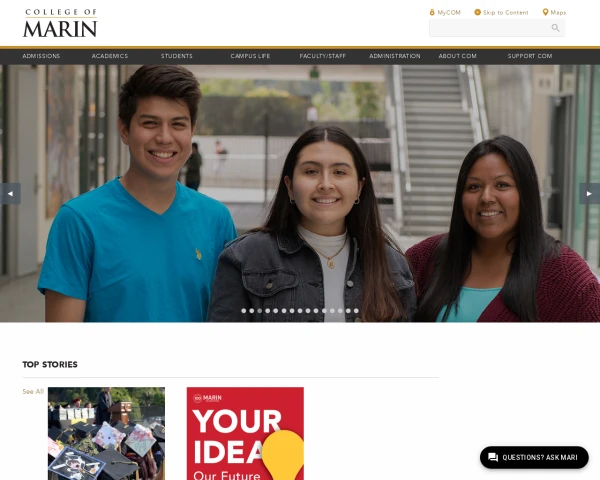Click the College of Marin logo
Screen dimensions: 600x480
click(60, 23)
